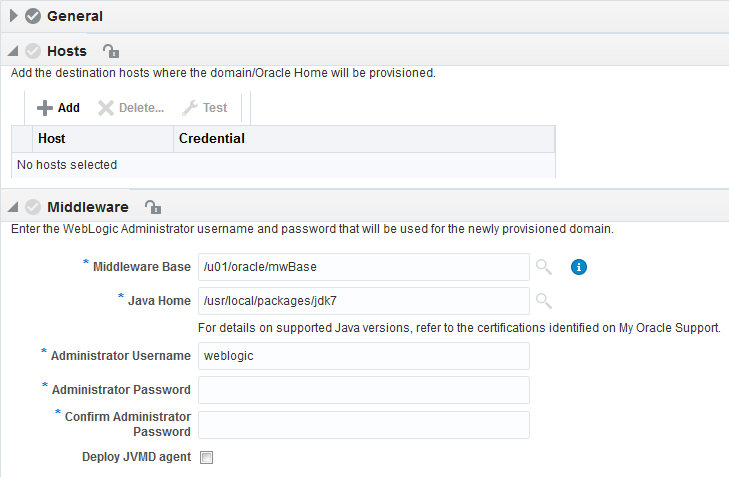The image size is (729, 477).
Task: Collapse the Hosts section
Action: click(x=13, y=52)
